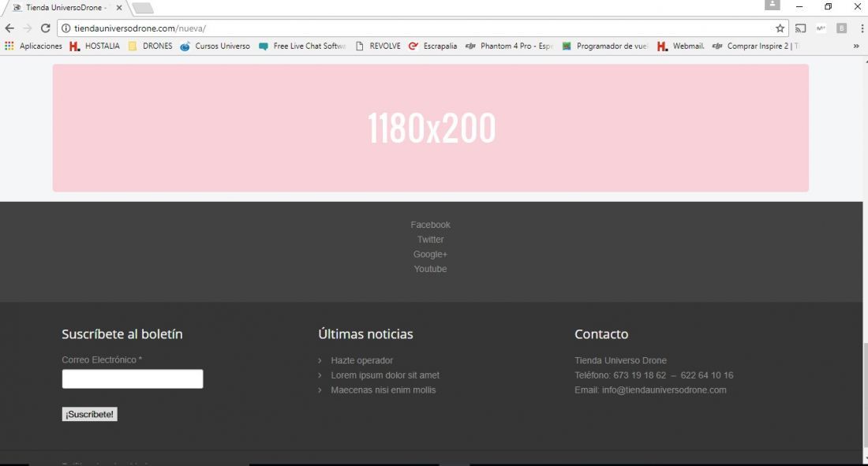
Task: Bookmark this page with the star icon
Action: point(780,28)
